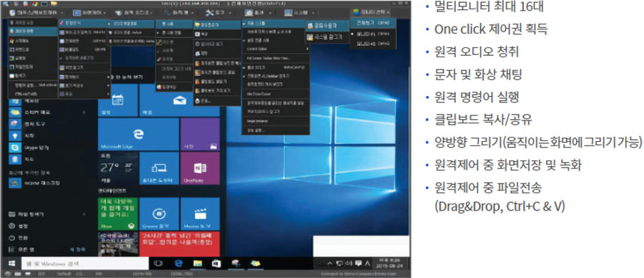Click Full Screen Toolbar Show Time entry

275,59
